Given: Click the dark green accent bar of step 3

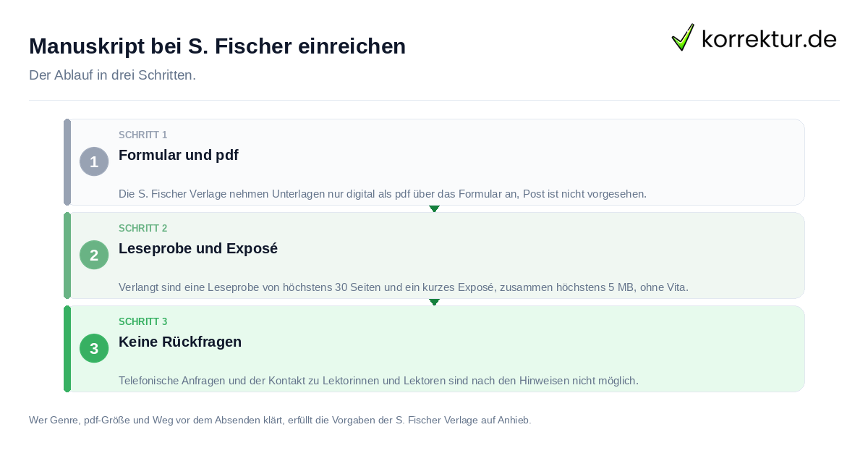Looking at the screenshot, I should click(x=67, y=349).
